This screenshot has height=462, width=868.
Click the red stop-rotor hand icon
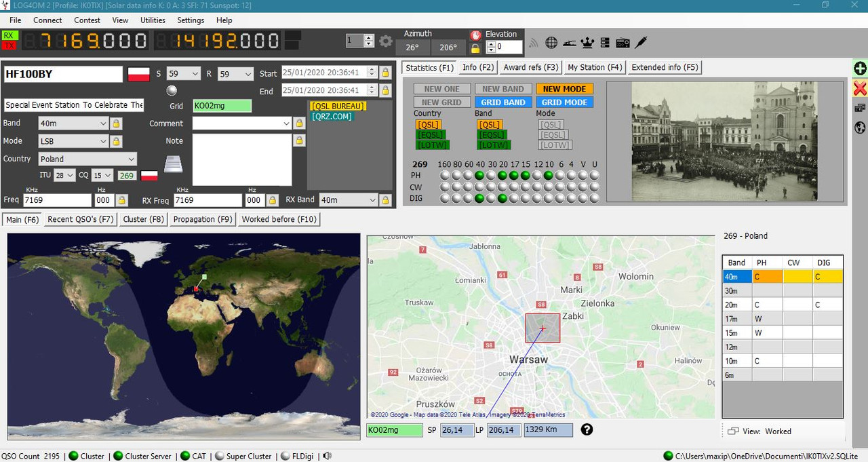click(x=475, y=35)
